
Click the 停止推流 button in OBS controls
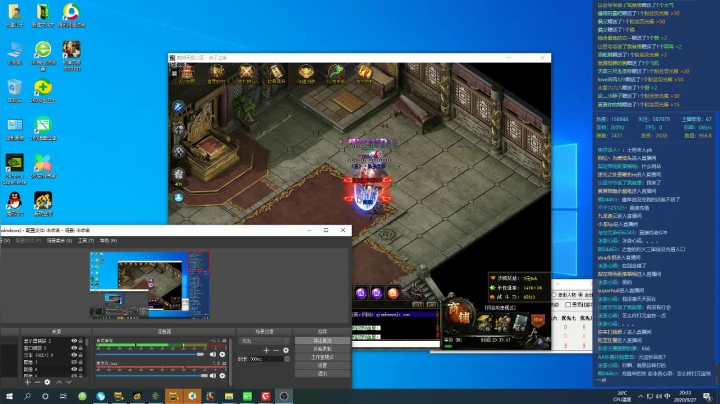coord(322,341)
